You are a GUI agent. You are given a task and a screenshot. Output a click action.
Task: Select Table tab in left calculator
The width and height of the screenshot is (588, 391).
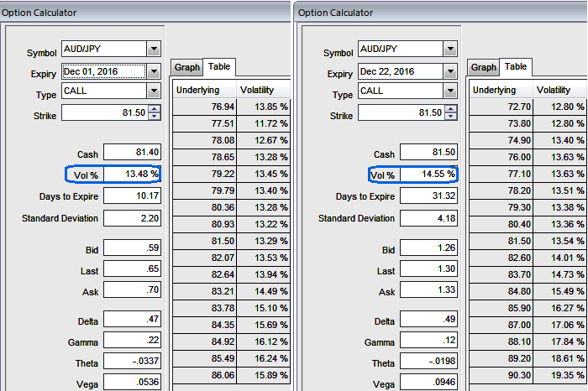[x=219, y=66]
